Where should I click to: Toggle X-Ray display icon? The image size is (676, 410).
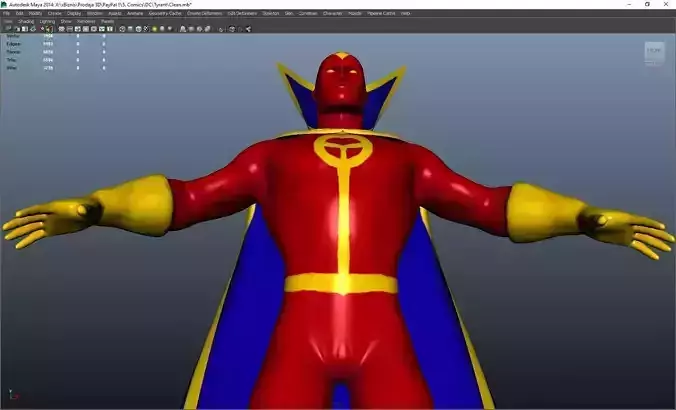pos(232,29)
